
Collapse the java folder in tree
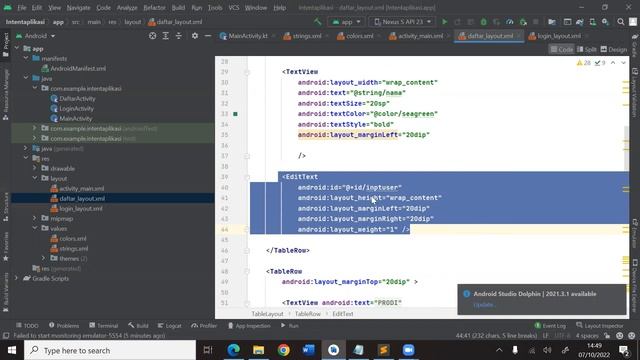(26, 78)
